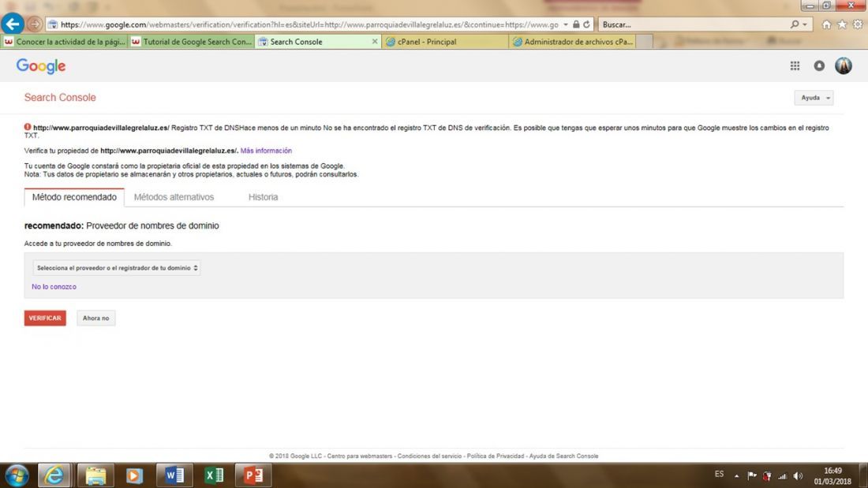Click the network signal tray icon
The image size is (868, 488).
[x=782, y=476]
